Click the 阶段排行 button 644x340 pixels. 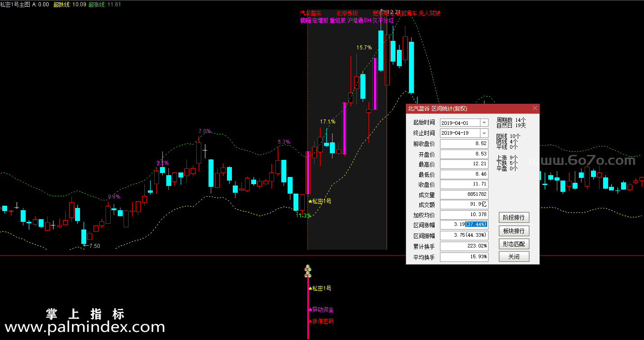(514, 217)
